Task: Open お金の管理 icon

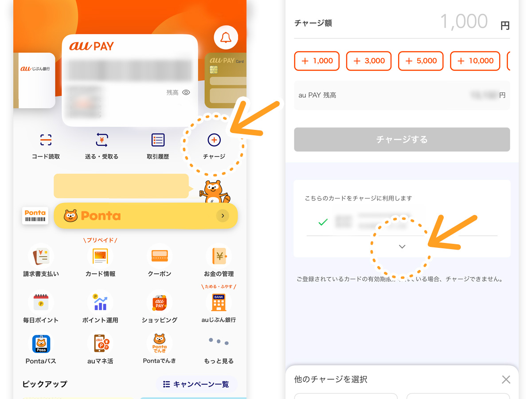Action: 219,256
